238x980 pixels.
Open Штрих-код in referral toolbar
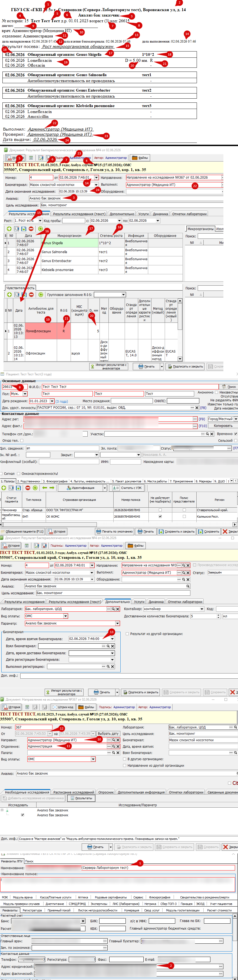63,707
